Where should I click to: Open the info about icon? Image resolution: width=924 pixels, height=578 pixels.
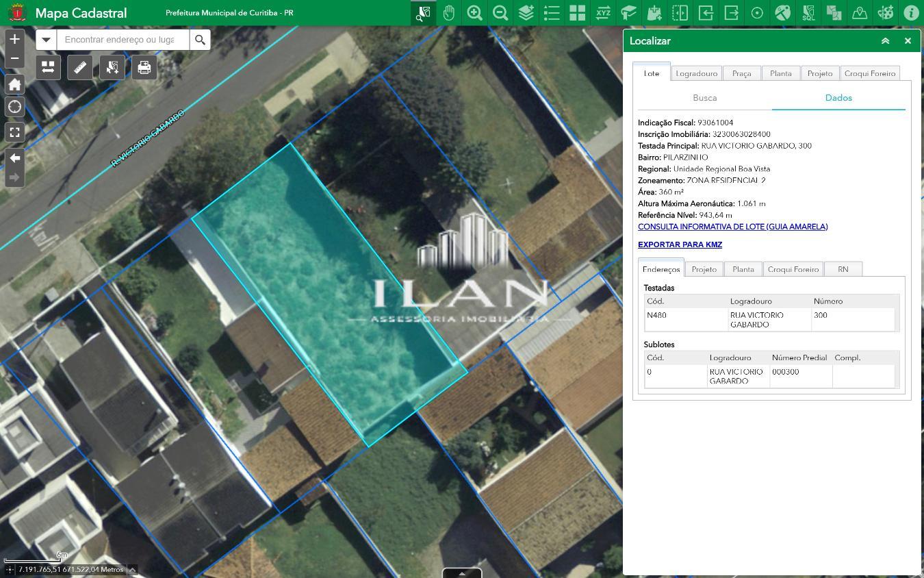click(911, 12)
